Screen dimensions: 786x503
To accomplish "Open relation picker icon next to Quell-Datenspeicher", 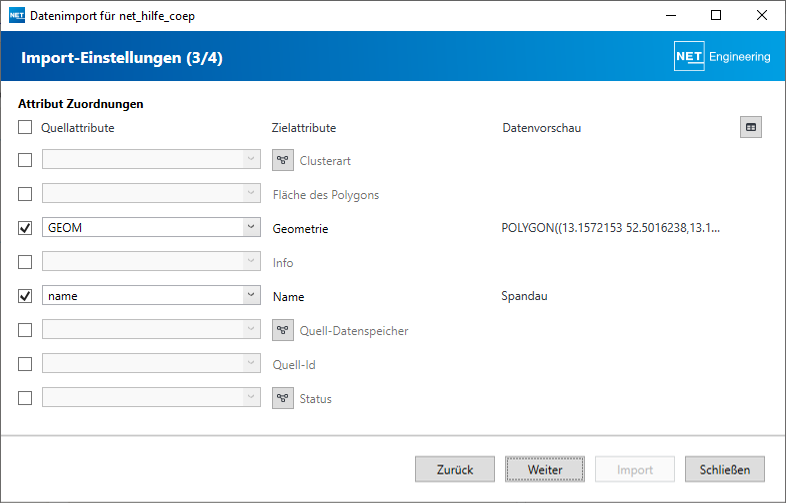I will pyautogui.click(x=283, y=330).
